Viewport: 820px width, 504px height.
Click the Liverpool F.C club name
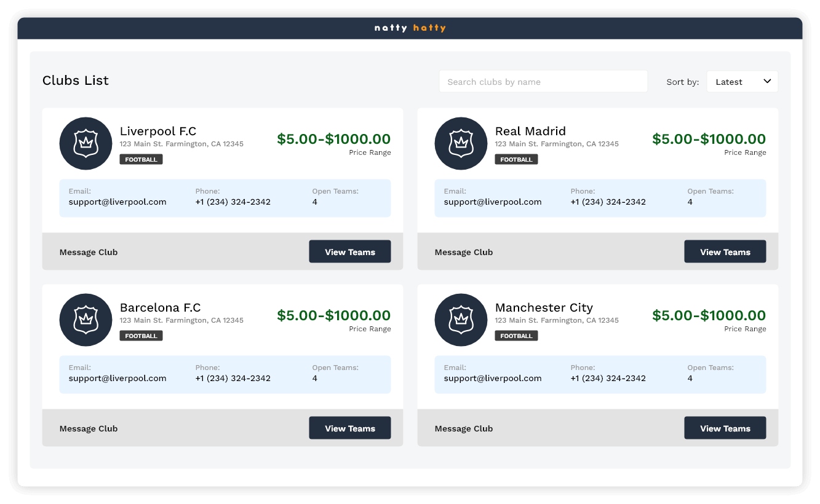point(158,131)
